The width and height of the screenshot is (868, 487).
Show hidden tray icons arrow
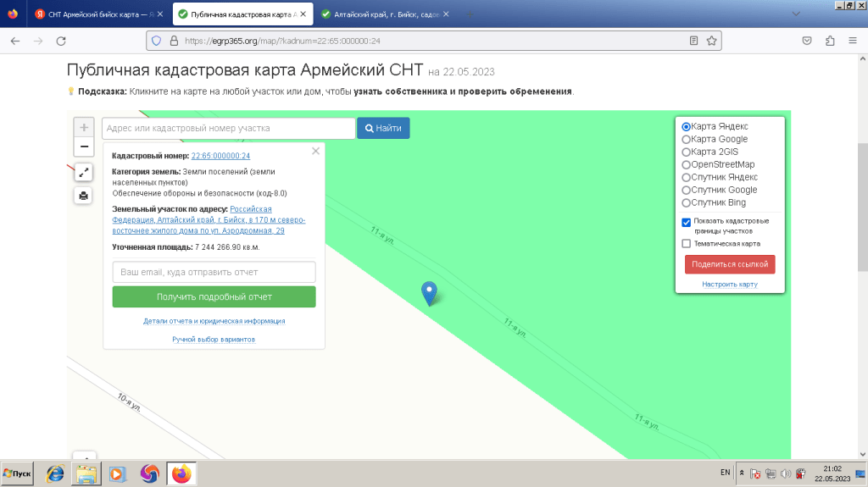pos(742,473)
